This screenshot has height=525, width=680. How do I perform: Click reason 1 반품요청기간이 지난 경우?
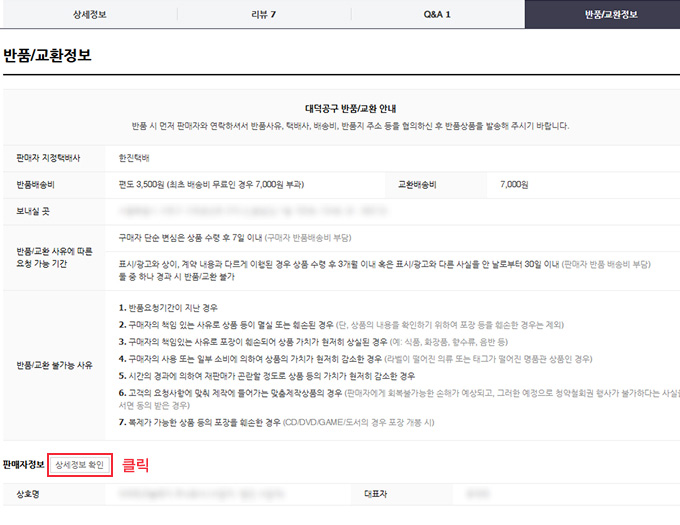tap(168, 308)
